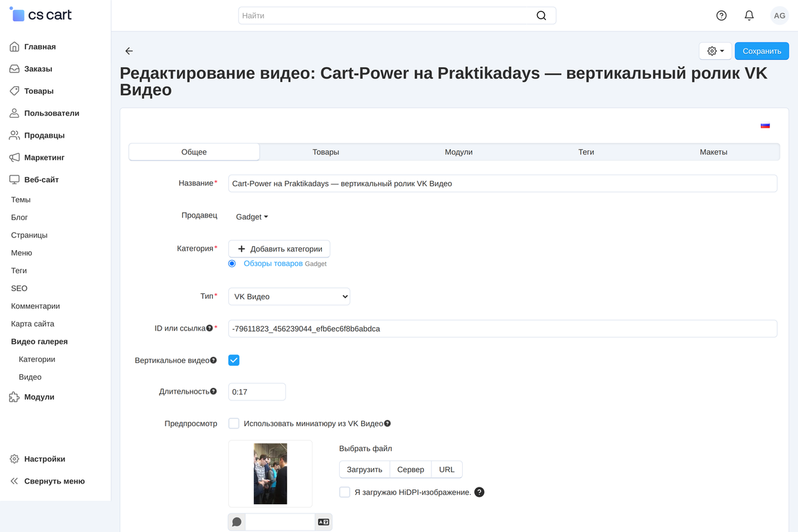This screenshot has height=532, width=798.
Task: Focus the Найти search field
Action: point(397,15)
